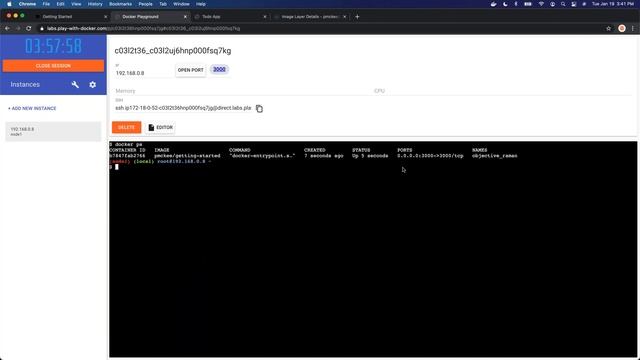The width and height of the screenshot is (640, 360).
Task: Go back with the browser back arrow
Action: (7, 28)
